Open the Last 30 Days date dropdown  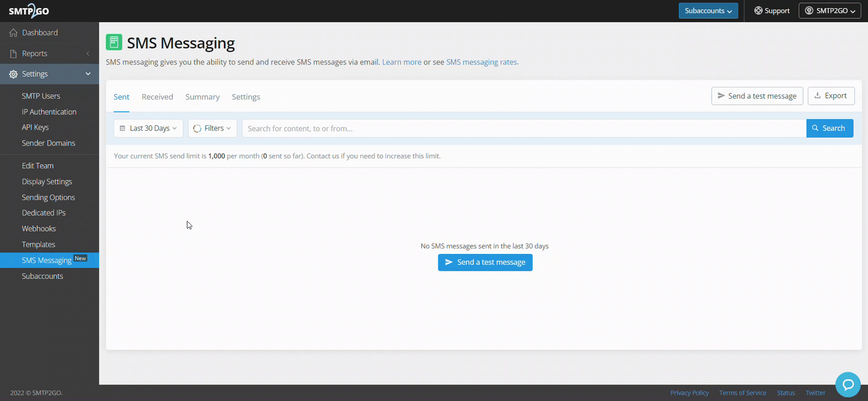pos(148,128)
